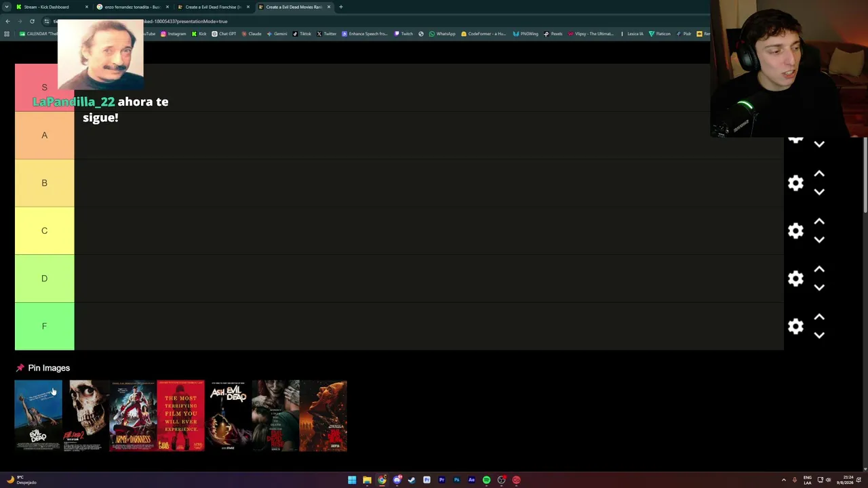Open the Enhance Speech bookmark
This screenshot has width=868, height=488.
tap(365, 34)
